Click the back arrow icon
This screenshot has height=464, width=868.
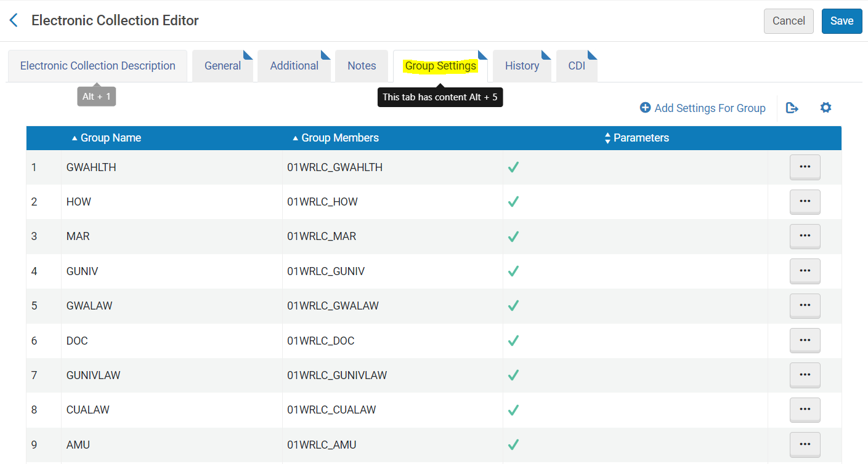click(x=14, y=21)
